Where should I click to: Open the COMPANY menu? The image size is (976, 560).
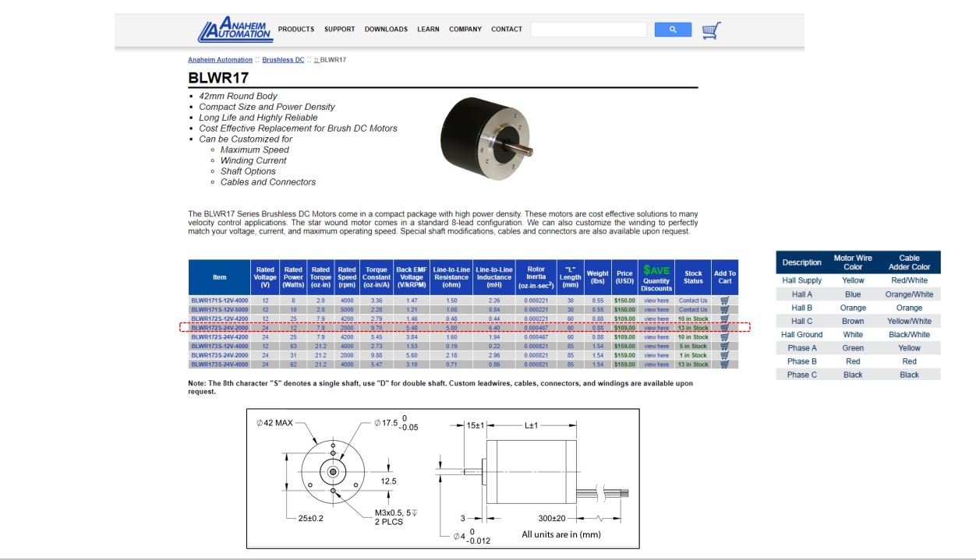[x=465, y=30]
